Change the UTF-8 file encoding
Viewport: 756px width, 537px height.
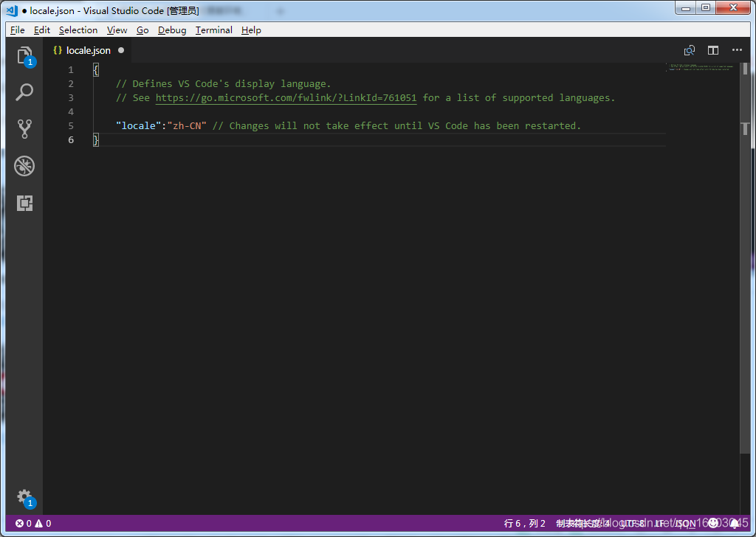[x=632, y=524]
